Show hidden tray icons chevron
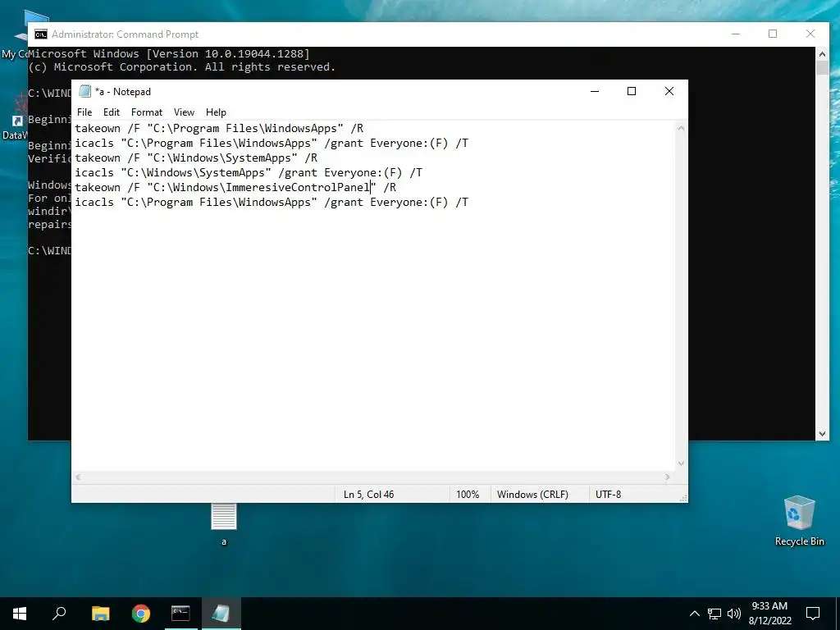 (x=694, y=614)
